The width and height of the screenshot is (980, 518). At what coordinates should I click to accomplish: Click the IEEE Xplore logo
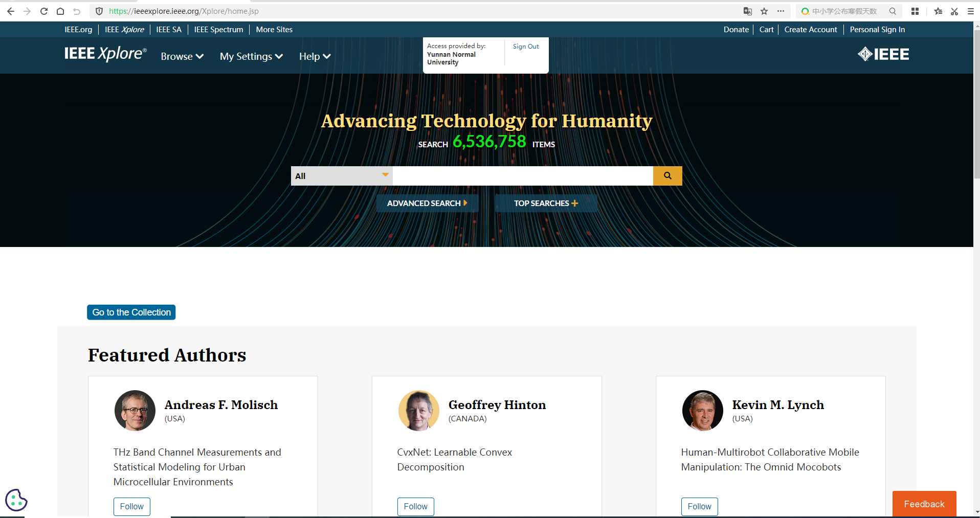pos(105,54)
